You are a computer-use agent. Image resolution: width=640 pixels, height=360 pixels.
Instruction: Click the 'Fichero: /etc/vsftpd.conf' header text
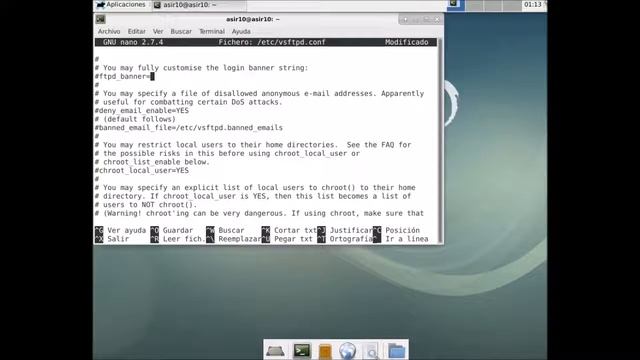pos(272,42)
